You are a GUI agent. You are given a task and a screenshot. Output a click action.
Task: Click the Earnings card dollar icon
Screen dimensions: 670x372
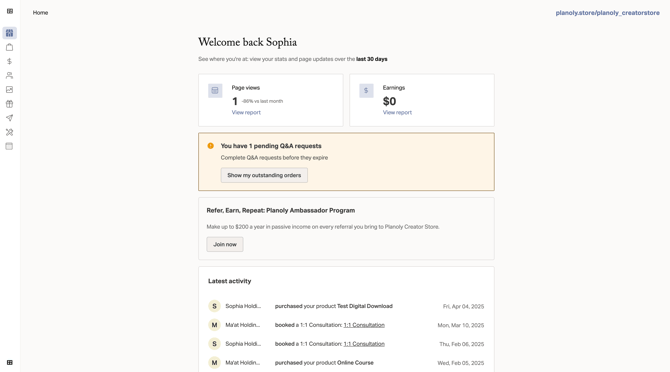click(x=366, y=91)
